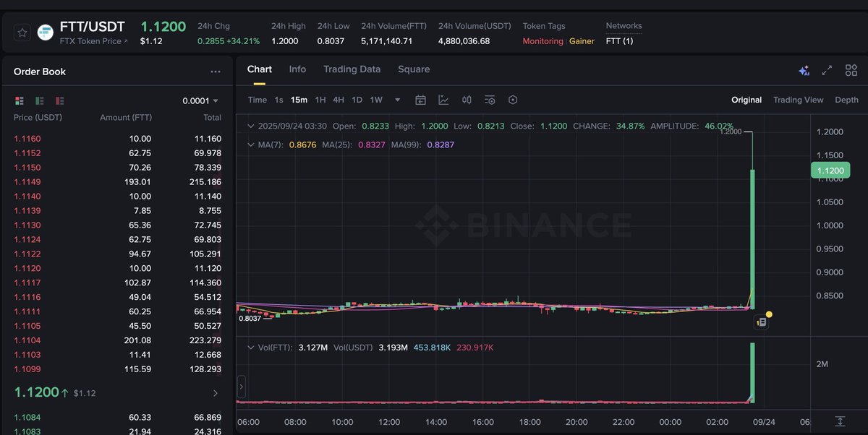Open the chart layout grid icon

pyautogui.click(x=851, y=70)
